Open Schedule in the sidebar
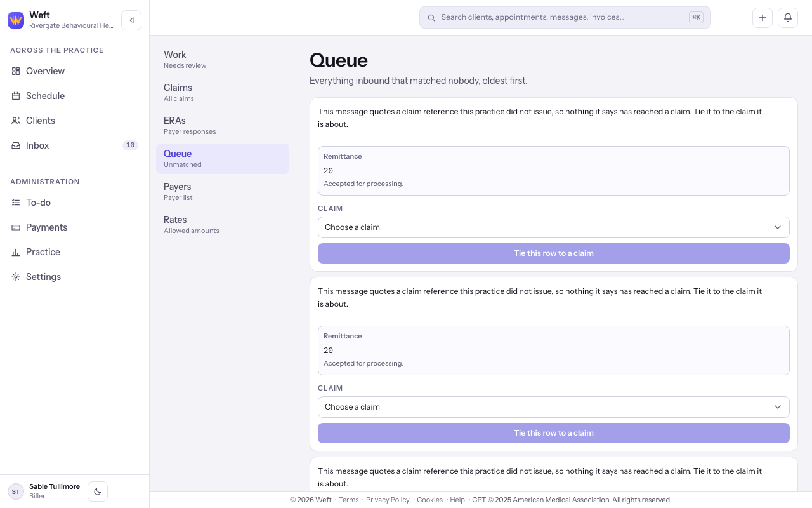 [x=75, y=96]
